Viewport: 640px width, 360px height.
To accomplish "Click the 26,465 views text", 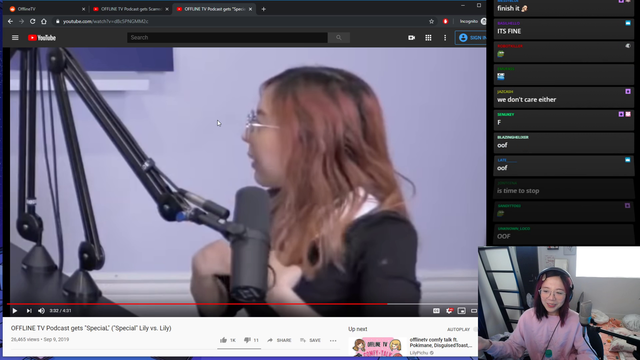I will (x=25, y=339).
